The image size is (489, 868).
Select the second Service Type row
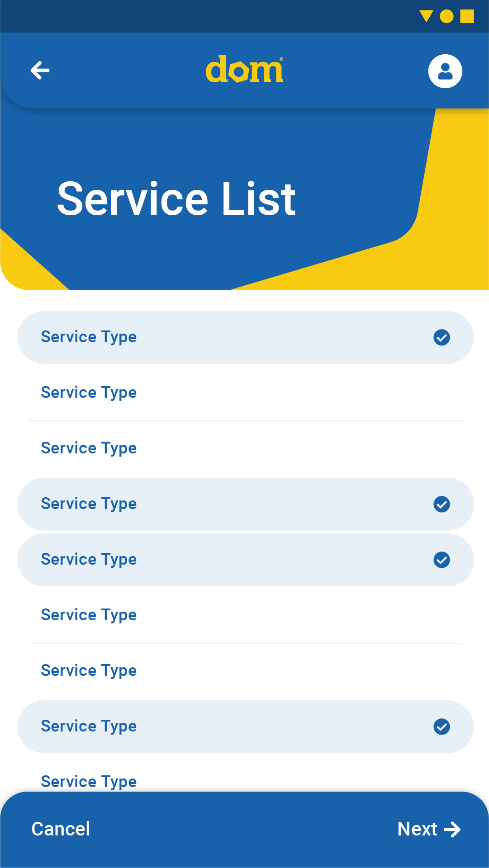click(x=244, y=392)
